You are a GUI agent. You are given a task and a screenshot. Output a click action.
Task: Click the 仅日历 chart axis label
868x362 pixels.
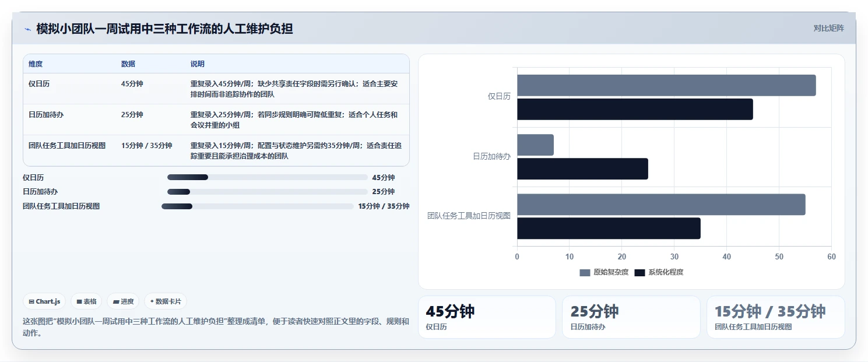point(499,97)
